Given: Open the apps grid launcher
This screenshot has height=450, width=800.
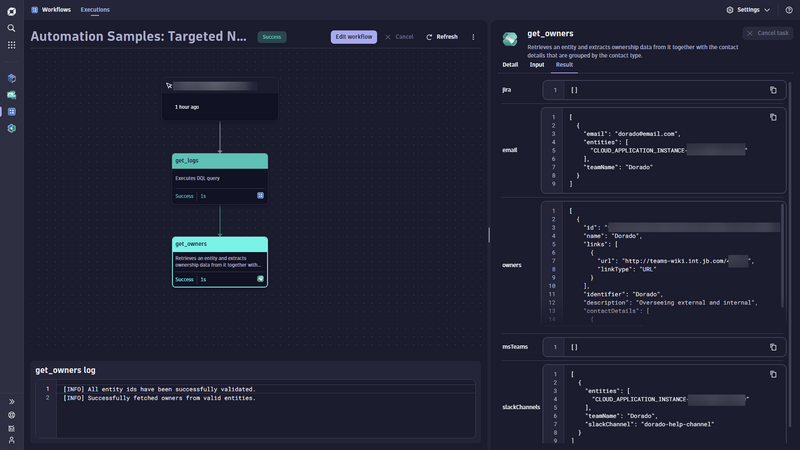Looking at the screenshot, I should point(11,45).
